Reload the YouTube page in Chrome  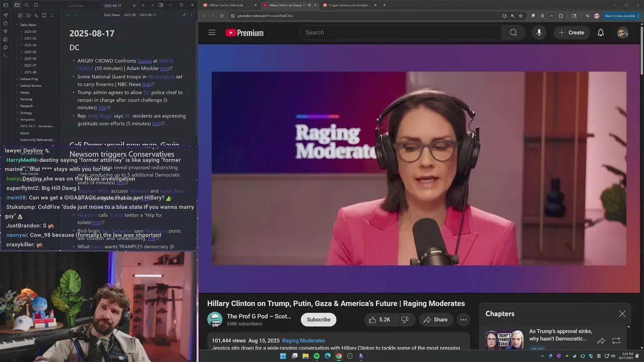tap(221, 16)
